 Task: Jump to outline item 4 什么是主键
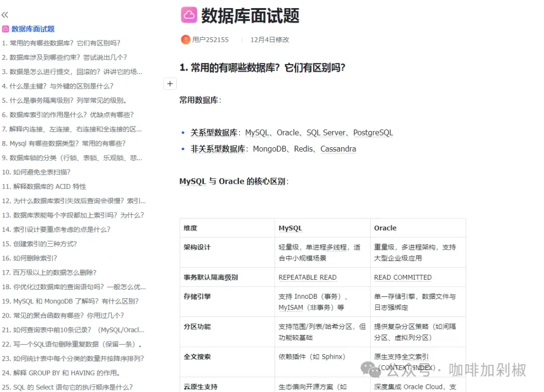tap(57, 86)
